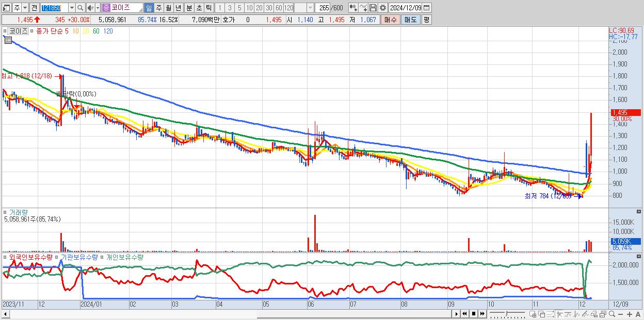Save chart with floppy disk icon
This screenshot has width=644, height=320.
click(374, 8)
